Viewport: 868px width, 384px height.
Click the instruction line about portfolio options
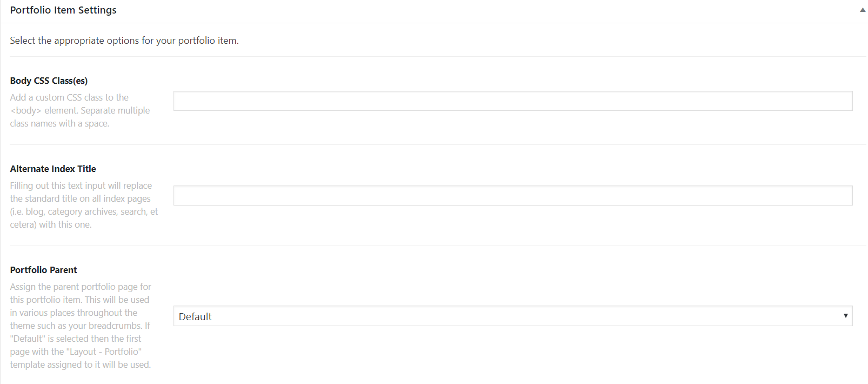pos(124,40)
